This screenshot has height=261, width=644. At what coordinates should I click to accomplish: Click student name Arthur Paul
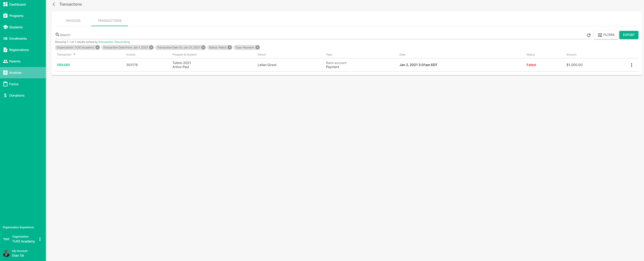180,67
